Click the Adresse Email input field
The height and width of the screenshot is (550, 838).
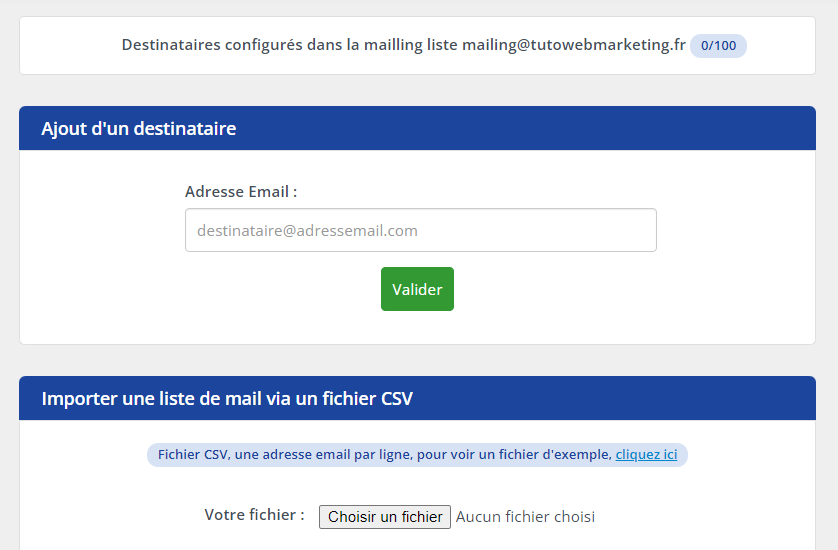coord(420,230)
